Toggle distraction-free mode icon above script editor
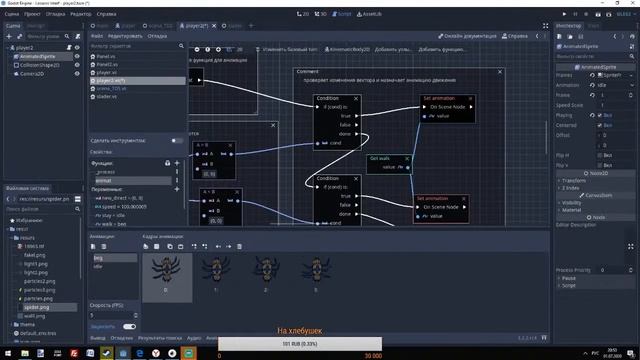The width and height of the screenshot is (640, 360). 546,26
